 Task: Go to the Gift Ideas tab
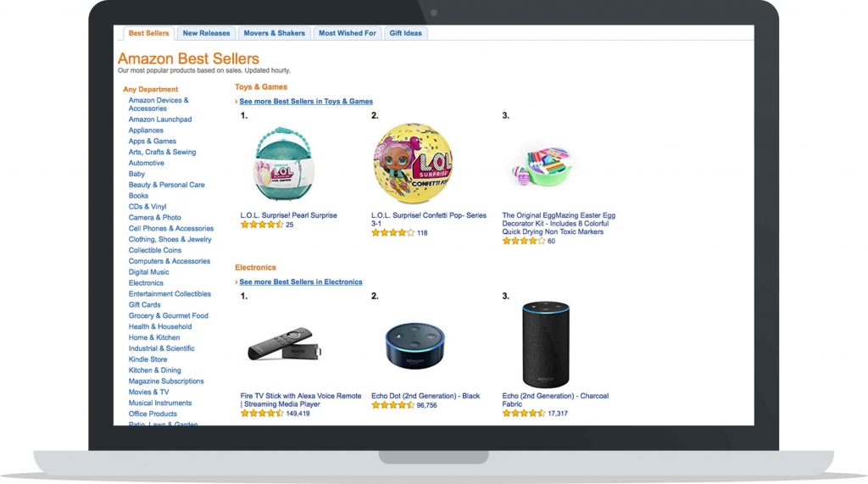coord(406,33)
